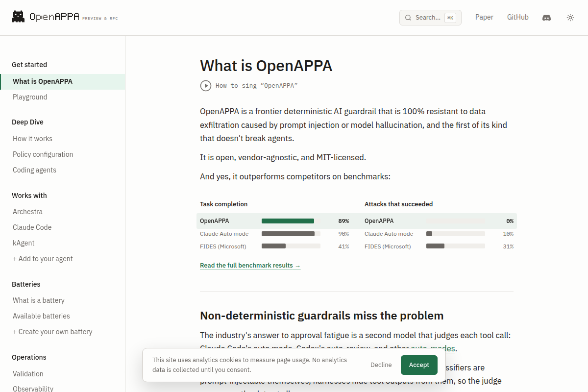588x392 pixels.
Task: Click + Add to your agent
Action: (43, 259)
